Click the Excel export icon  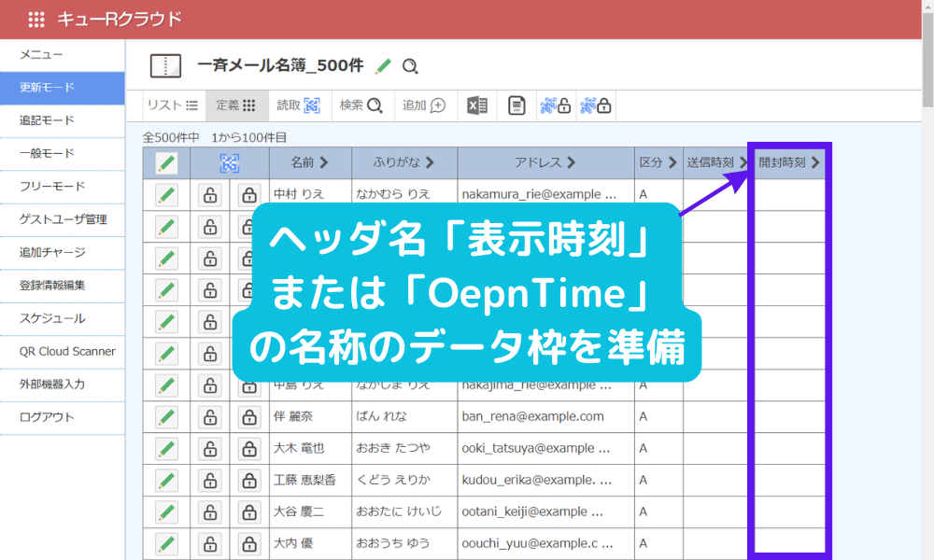[477, 105]
